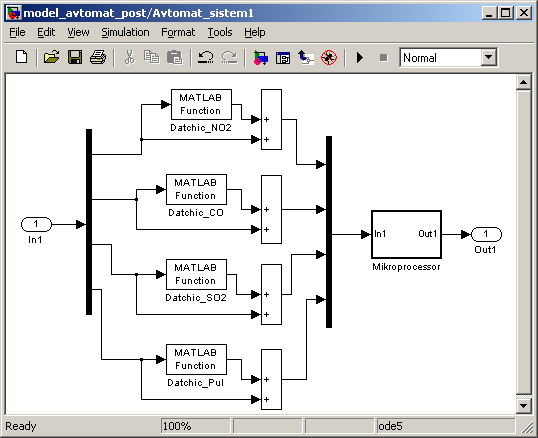Open a model file with folder icon
This screenshot has width=538, height=438.
[x=51, y=57]
